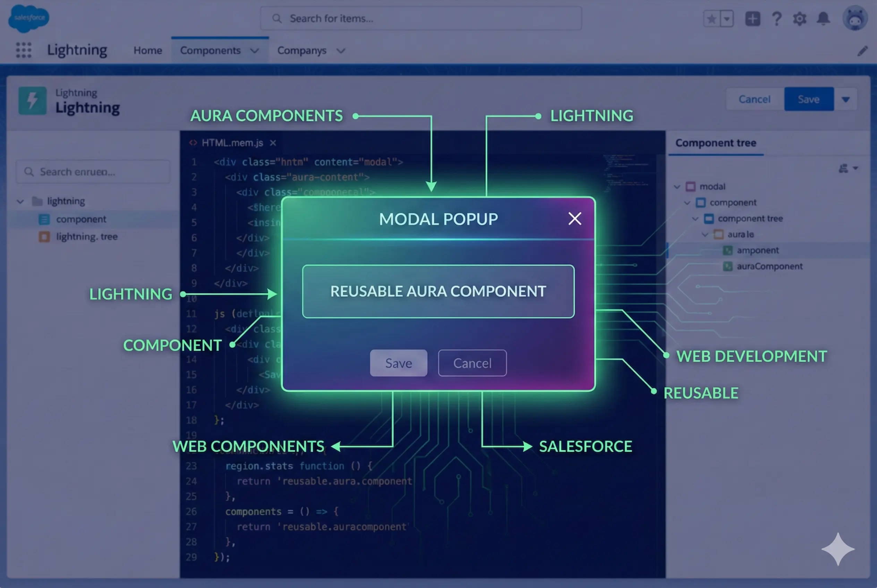The height and width of the screenshot is (588, 877).
Task: Open the pencil edit icon near Save
Action: [863, 51]
